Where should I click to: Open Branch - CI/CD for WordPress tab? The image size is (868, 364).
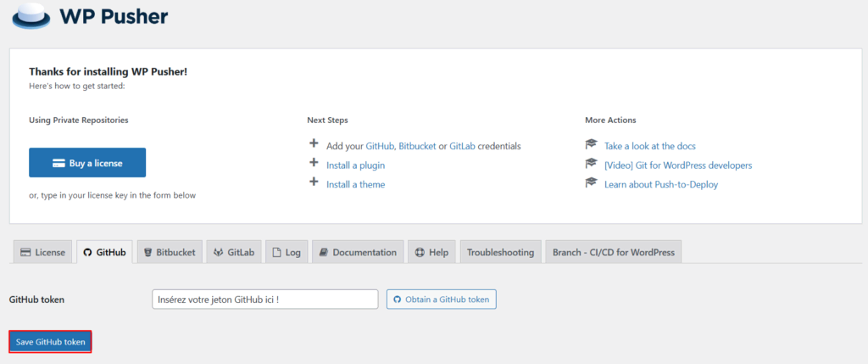coord(613,252)
